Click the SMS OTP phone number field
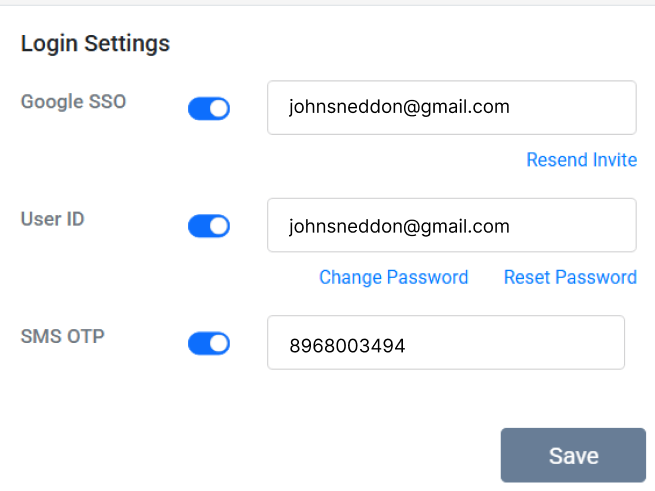 click(445, 343)
